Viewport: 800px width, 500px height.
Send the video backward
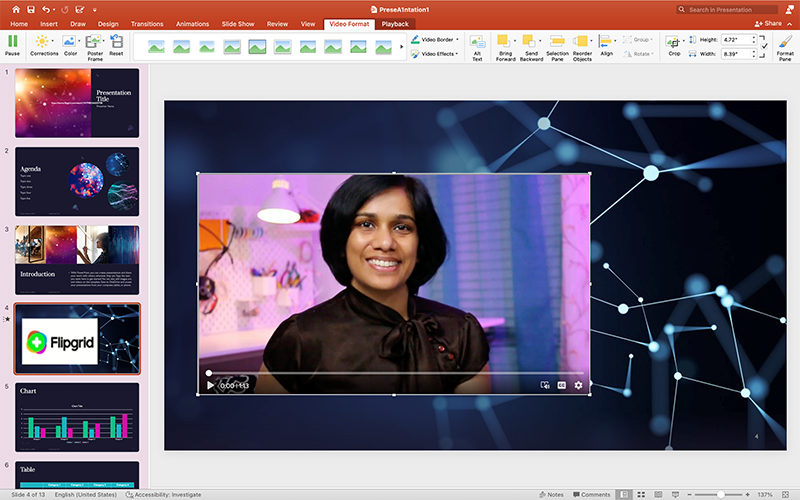[x=530, y=47]
